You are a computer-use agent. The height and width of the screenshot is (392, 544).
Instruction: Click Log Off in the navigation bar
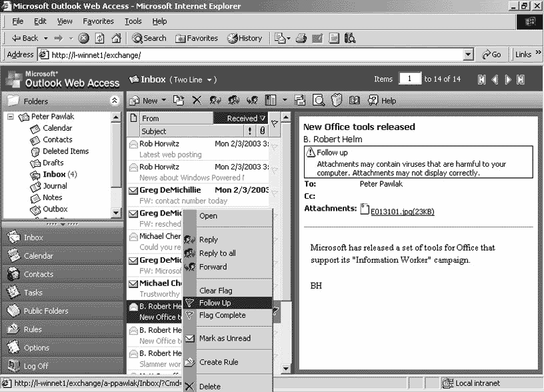(x=63, y=365)
